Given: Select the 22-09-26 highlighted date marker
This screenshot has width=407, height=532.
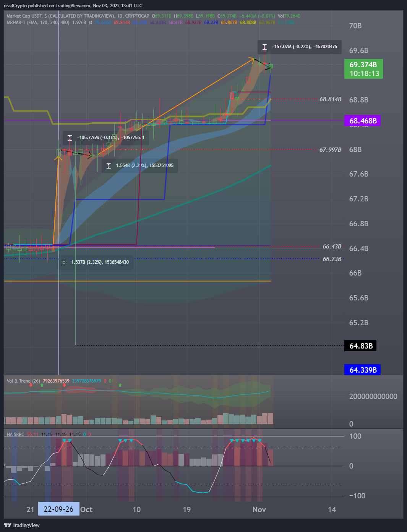Looking at the screenshot, I should pyautogui.click(x=58, y=509).
